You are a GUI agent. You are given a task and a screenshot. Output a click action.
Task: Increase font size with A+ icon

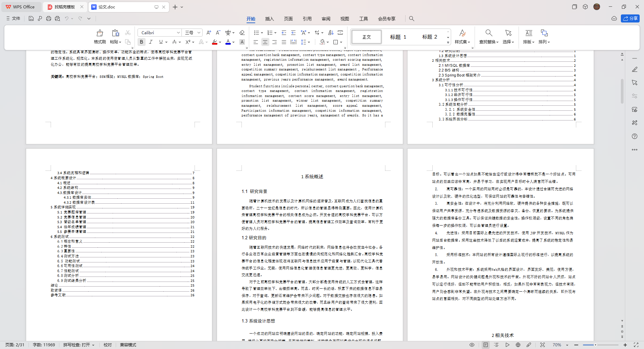tap(209, 33)
